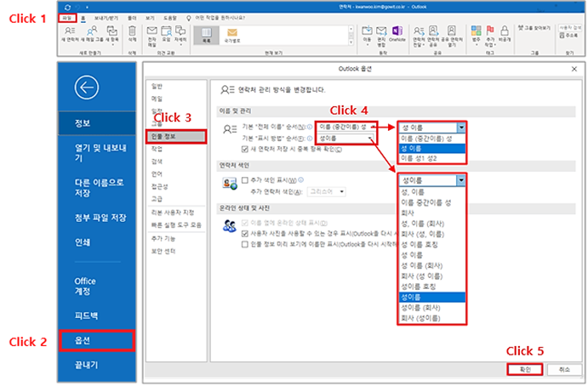The height and width of the screenshot is (386, 588).
Task: Open the 도움말 (Help) ribbon tab
Action: click(x=170, y=18)
